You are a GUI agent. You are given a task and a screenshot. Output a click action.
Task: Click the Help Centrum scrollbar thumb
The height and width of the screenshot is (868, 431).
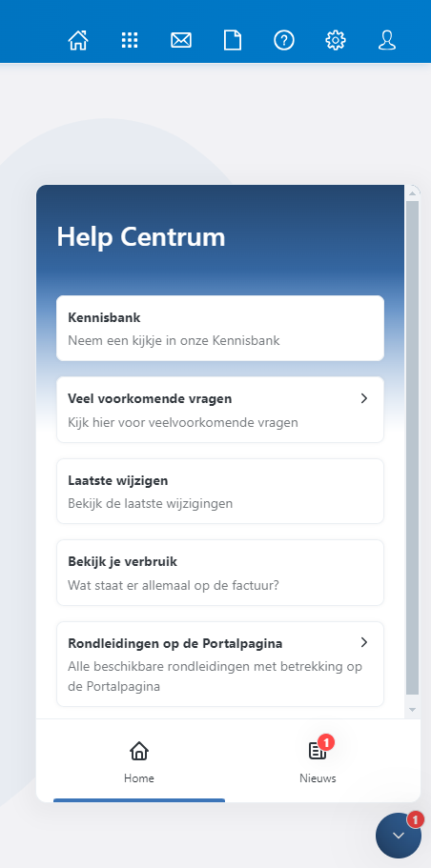pos(412,447)
